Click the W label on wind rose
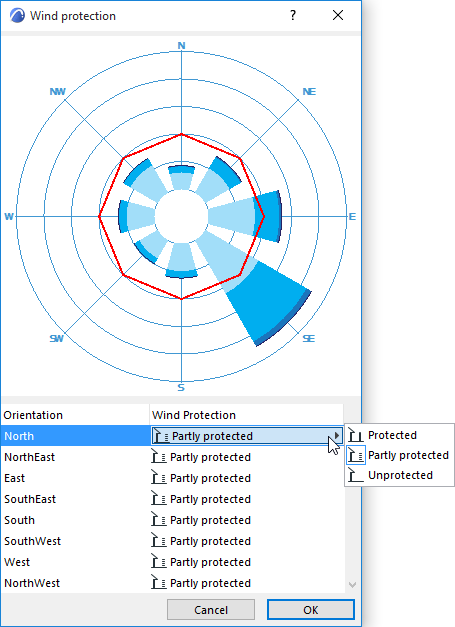 (9, 217)
